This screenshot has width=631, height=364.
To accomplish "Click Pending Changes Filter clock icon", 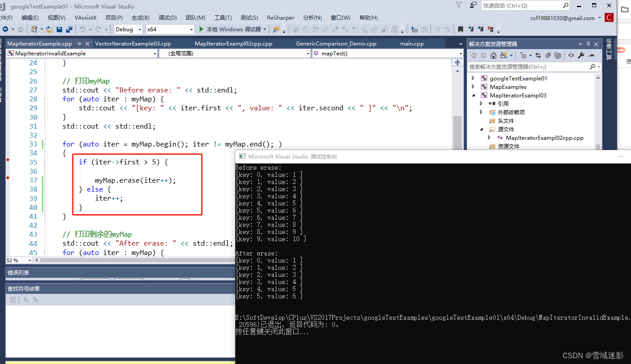I will [x=524, y=55].
